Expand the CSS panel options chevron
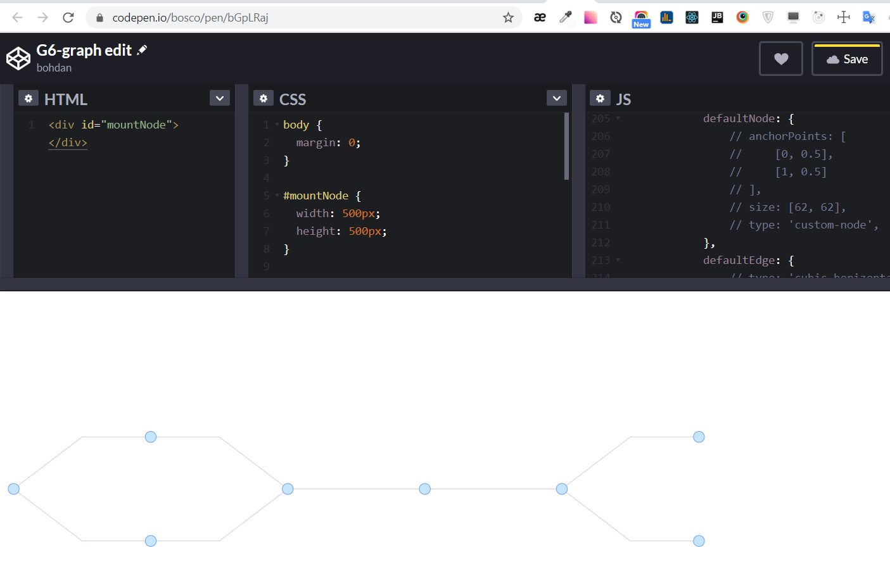890x588 pixels. [x=556, y=98]
